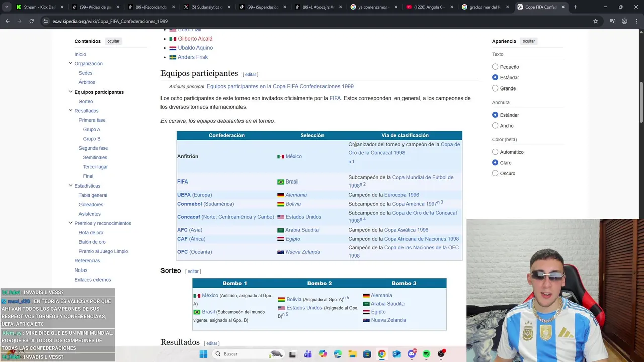Switch to the Angola YouTube tab

(x=430, y=7)
